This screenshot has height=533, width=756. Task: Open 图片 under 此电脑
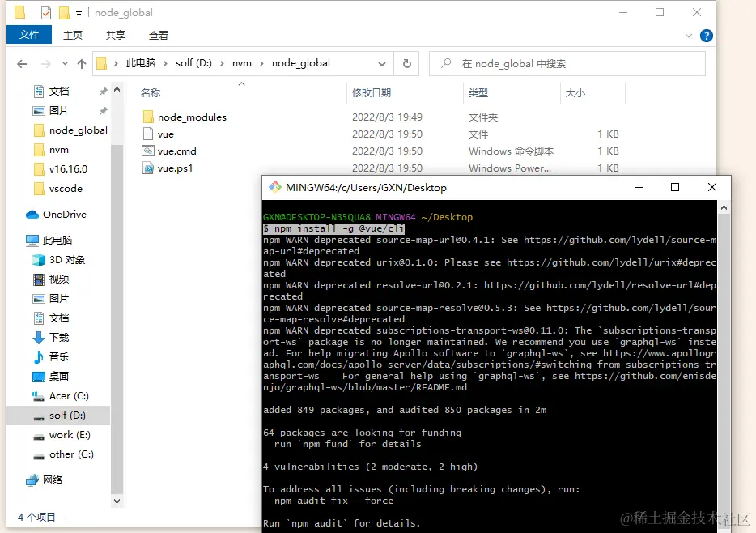coord(59,299)
